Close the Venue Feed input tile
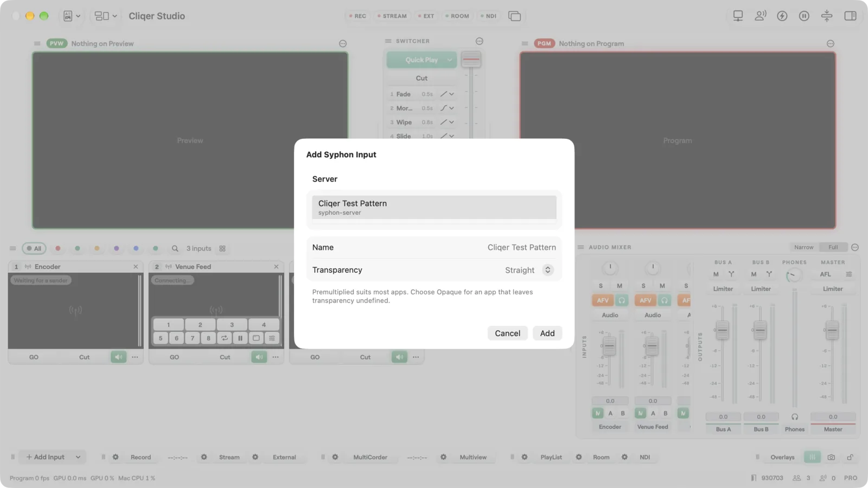 pyautogui.click(x=276, y=267)
